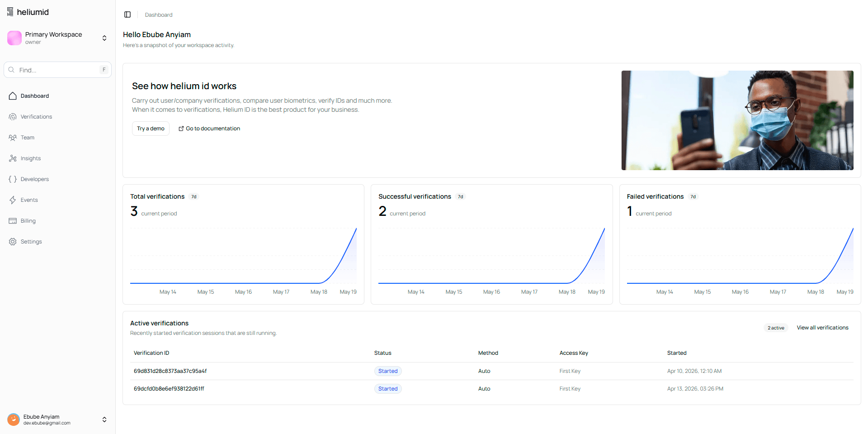Open the Team section
The width and height of the screenshot is (868, 434).
57,138
